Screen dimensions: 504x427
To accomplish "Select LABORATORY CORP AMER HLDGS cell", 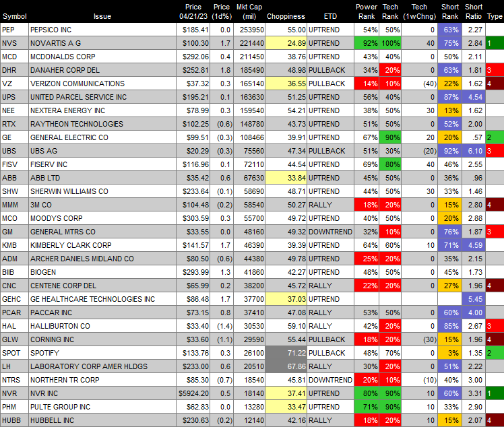I will pyautogui.click(x=102, y=367).
